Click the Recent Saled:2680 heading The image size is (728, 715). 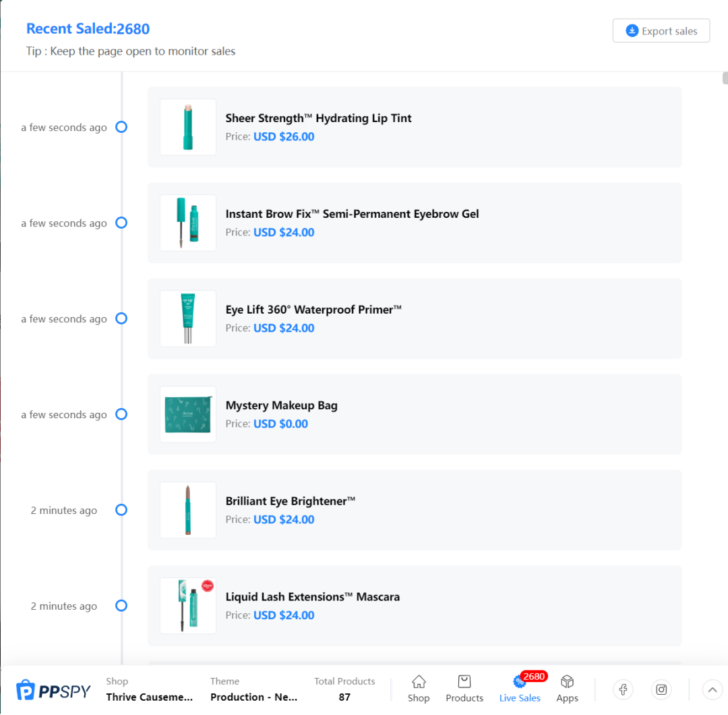tap(88, 29)
